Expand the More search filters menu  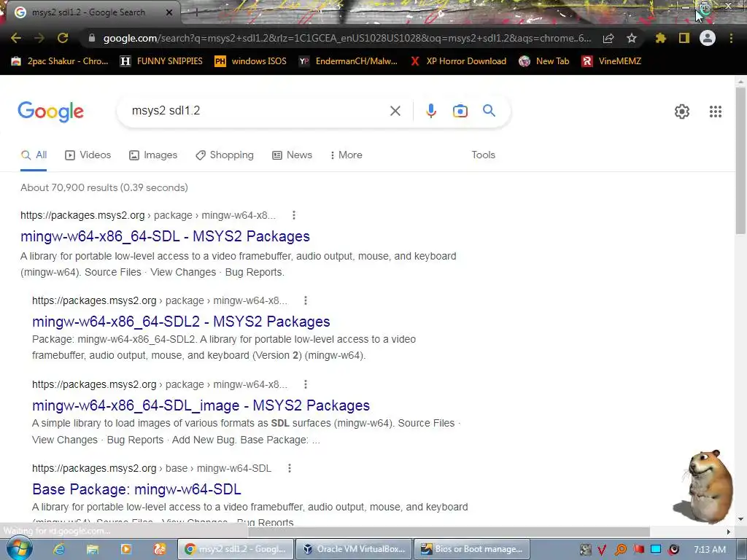click(346, 155)
